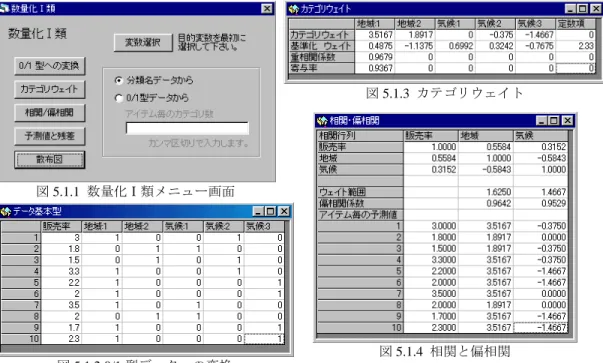Click the cell with value 0.9679
The image size is (603, 363).
click(375, 57)
